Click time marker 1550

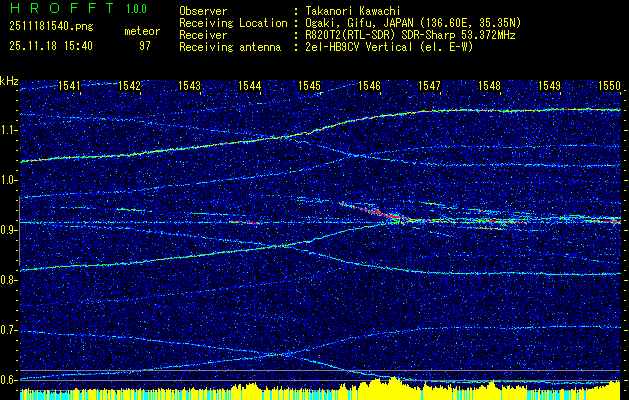tap(609, 85)
